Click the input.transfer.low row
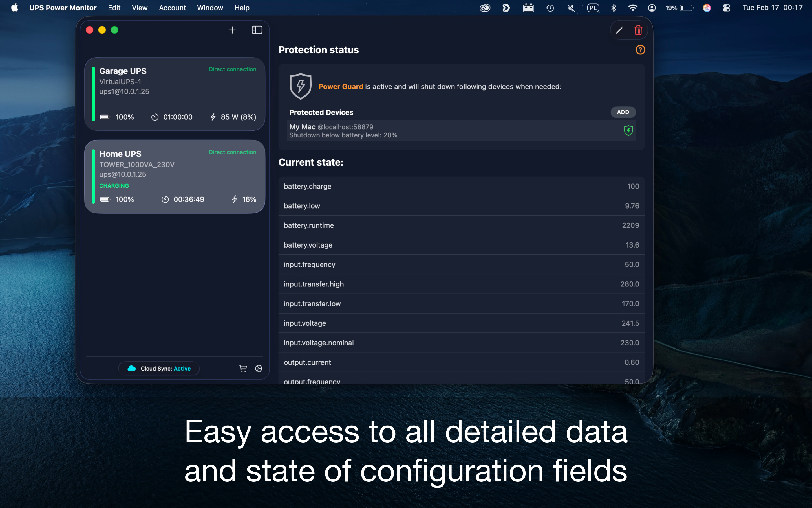This screenshot has height=508, width=812. (461, 303)
